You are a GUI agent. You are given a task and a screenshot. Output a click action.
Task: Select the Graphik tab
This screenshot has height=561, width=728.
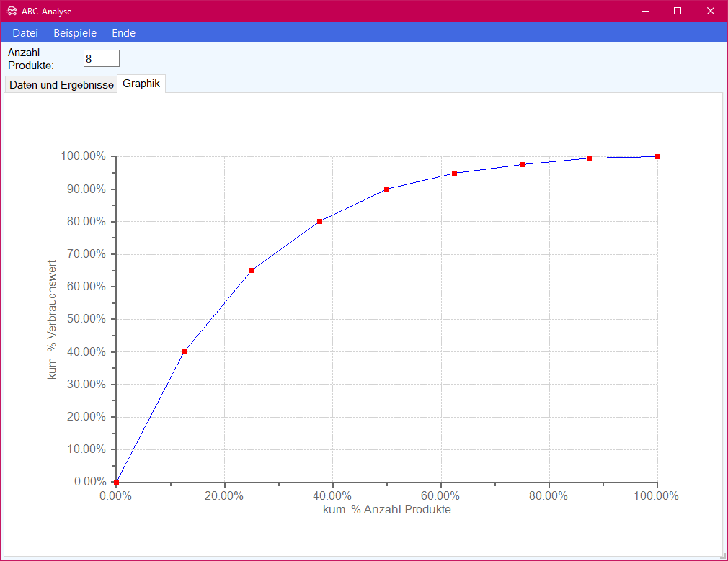point(141,84)
